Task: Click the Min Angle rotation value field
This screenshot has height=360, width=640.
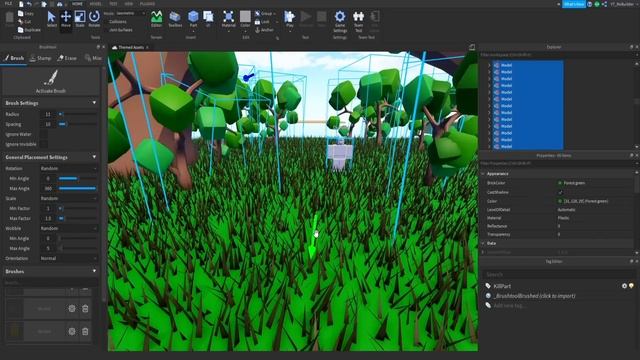Action: click(x=48, y=178)
